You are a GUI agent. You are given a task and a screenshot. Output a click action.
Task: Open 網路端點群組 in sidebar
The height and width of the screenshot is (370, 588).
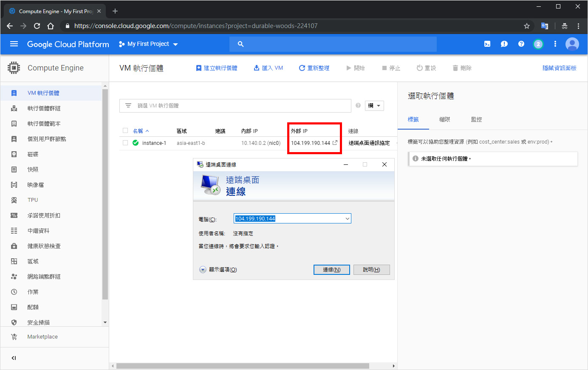click(51, 277)
